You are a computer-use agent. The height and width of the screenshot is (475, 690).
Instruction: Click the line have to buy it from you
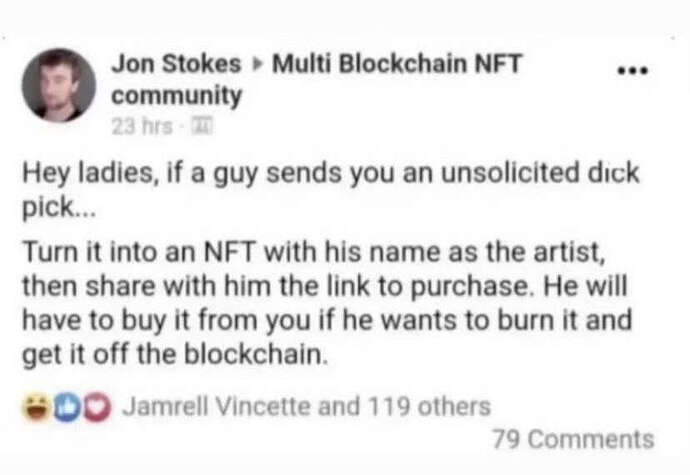pyautogui.click(x=327, y=320)
